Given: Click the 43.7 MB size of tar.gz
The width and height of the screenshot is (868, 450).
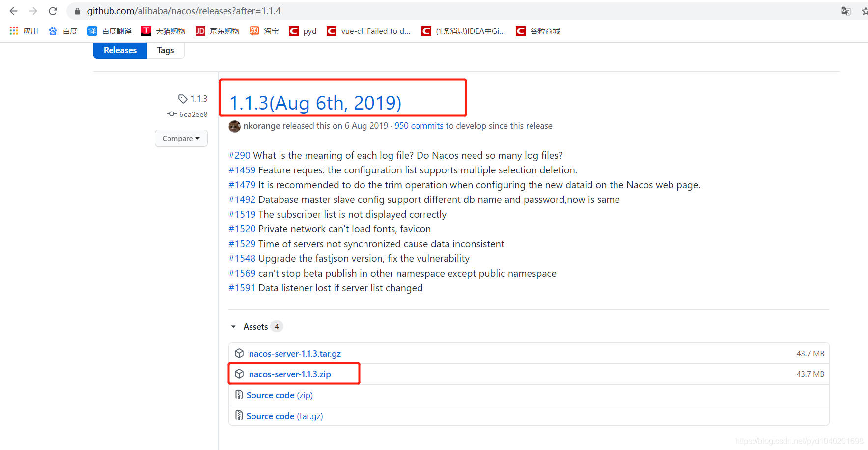Looking at the screenshot, I should [x=811, y=354].
